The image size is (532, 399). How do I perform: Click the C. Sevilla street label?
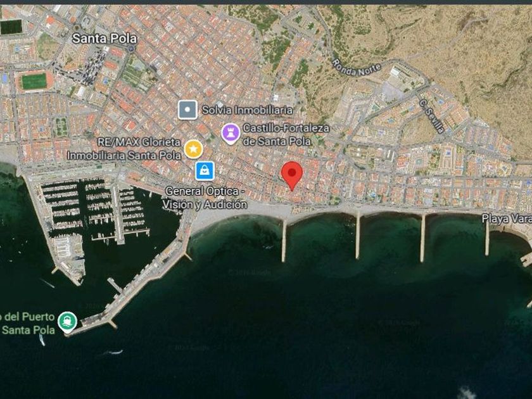(431, 116)
